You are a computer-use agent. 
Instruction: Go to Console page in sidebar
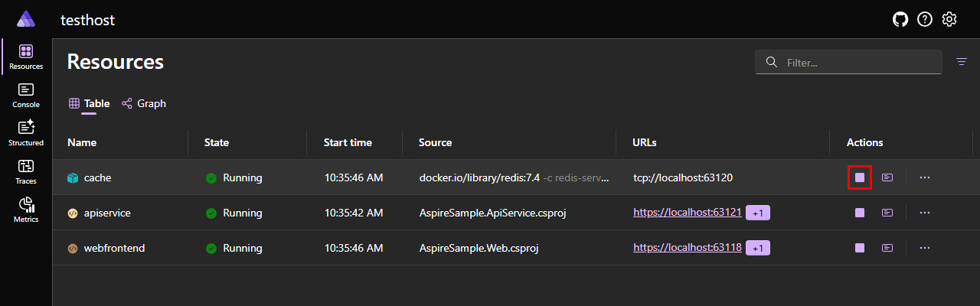(26, 96)
